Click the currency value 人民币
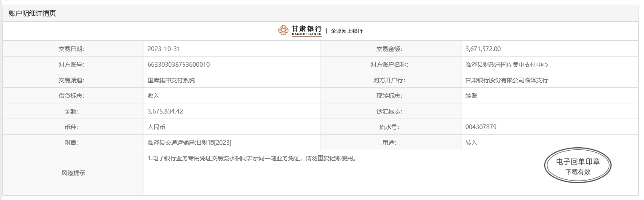The width and height of the screenshot is (644, 200). point(156,127)
